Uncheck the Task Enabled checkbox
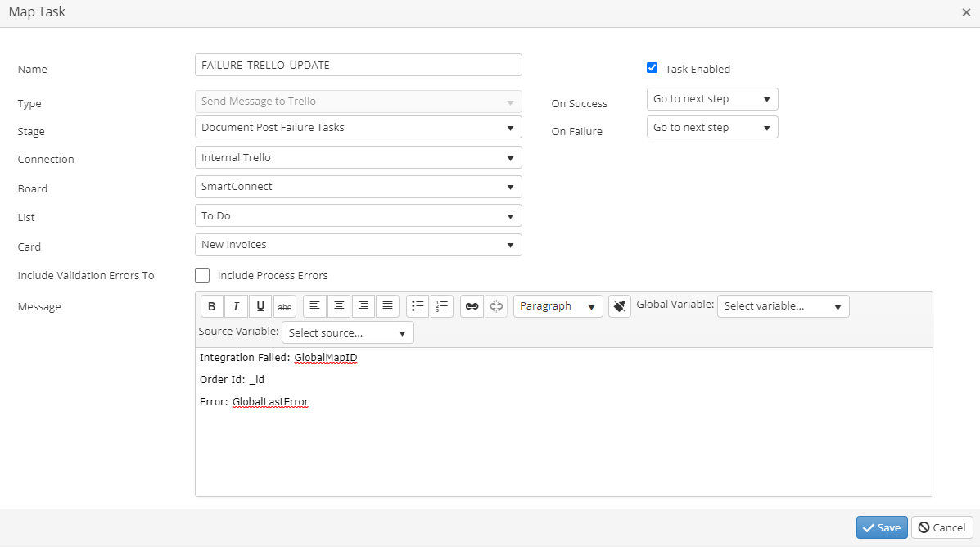980x547 pixels. tap(652, 67)
